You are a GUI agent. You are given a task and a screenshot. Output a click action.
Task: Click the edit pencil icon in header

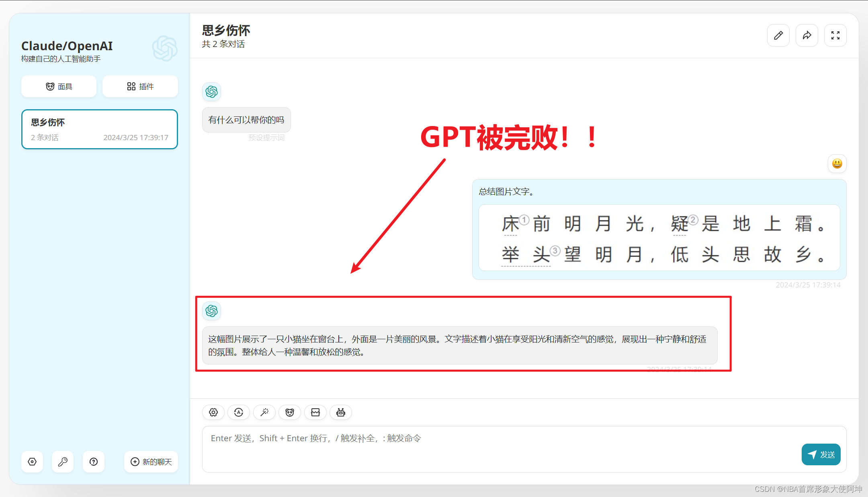pos(778,35)
